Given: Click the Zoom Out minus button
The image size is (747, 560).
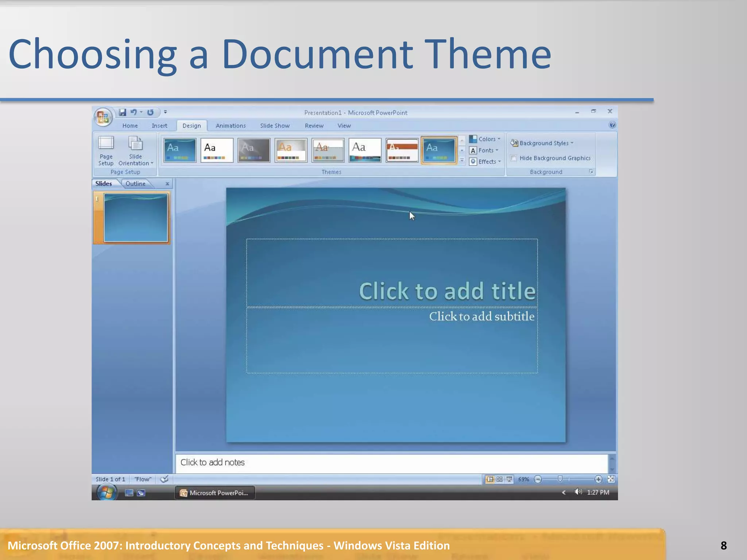Looking at the screenshot, I should (x=538, y=479).
